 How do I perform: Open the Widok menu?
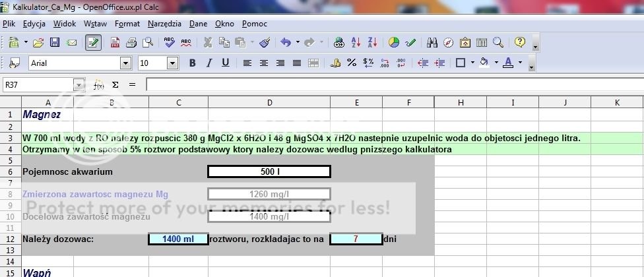65,24
